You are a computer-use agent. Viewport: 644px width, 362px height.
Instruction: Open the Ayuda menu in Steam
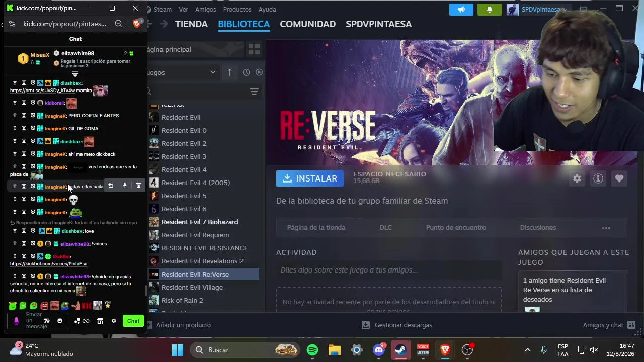click(x=267, y=9)
